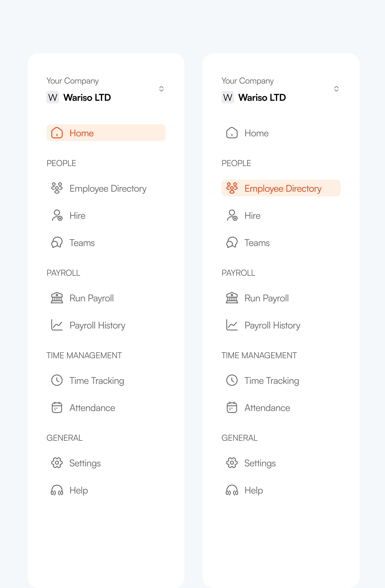Screen dimensions: 385x588
Task: Select unhighlighted Home item in right sidebar
Action: coord(281,133)
